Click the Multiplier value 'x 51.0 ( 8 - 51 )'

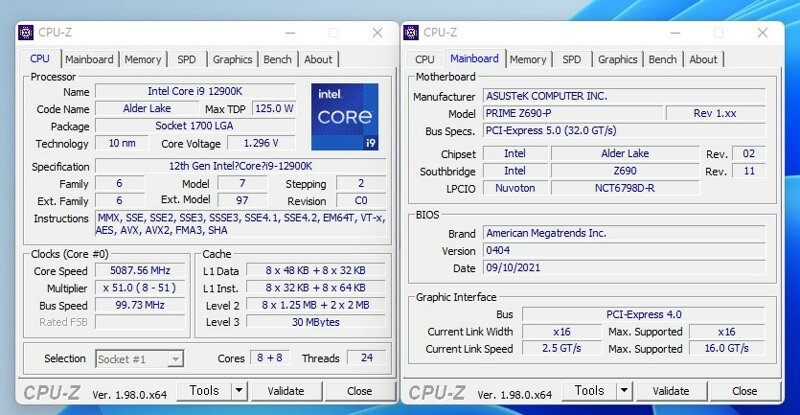[x=140, y=288]
